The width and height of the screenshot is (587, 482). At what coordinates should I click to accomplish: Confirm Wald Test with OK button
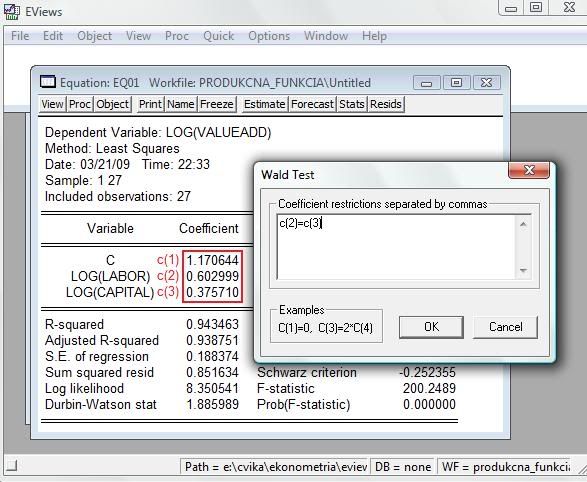pyautogui.click(x=431, y=327)
